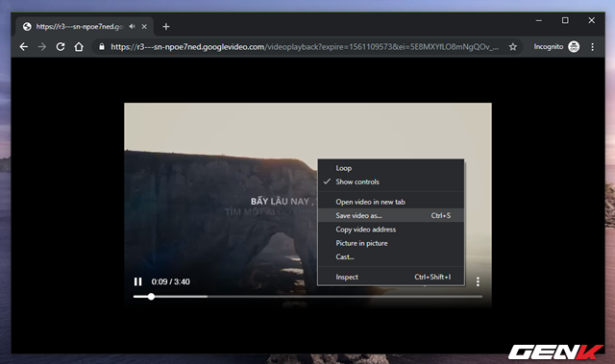
Task: Bookmark this page with the star icon
Action: (x=512, y=47)
